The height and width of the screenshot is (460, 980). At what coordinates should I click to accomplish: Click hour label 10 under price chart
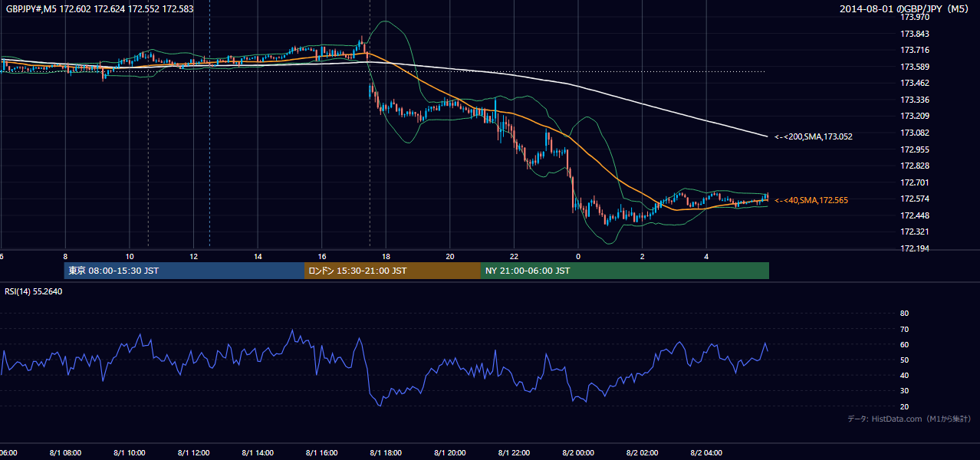pos(130,257)
